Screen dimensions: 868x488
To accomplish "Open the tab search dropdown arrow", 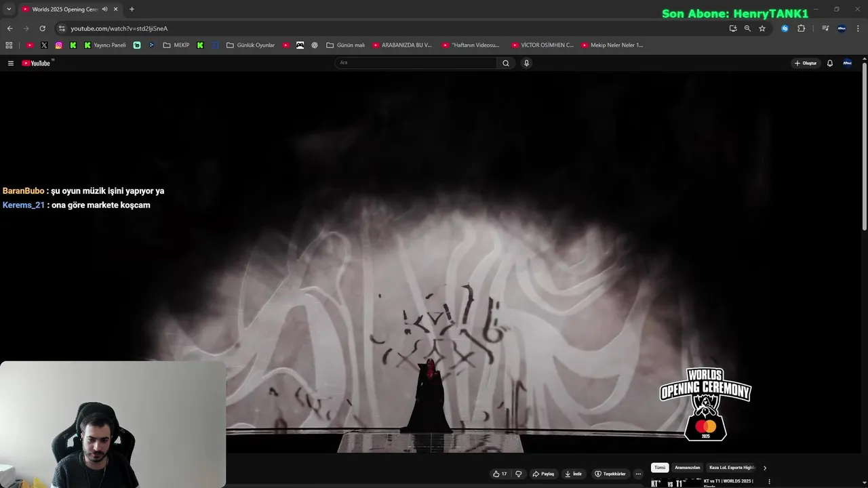I will point(9,9).
